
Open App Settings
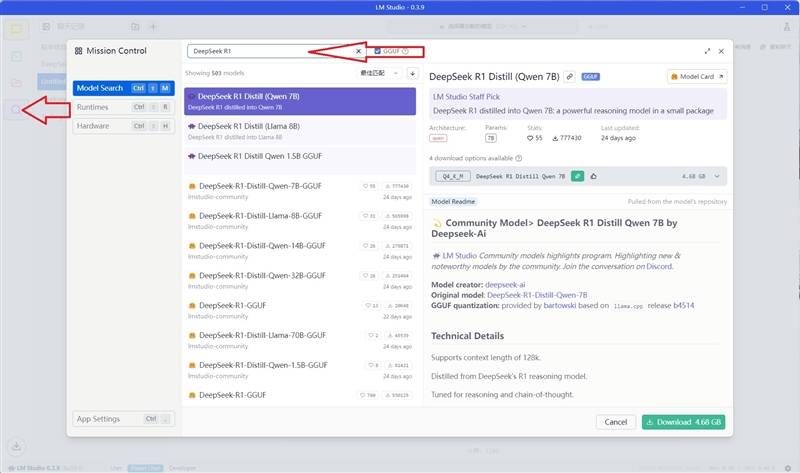(x=123, y=419)
